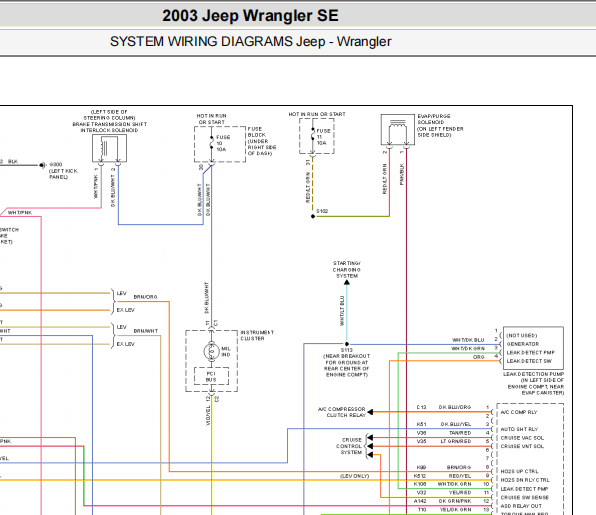Click the 'SYSTEM WIRING DIAGRAMS Jeep - Wrangler' heading
The width and height of the screenshot is (596, 515).
(x=250, y=41)
